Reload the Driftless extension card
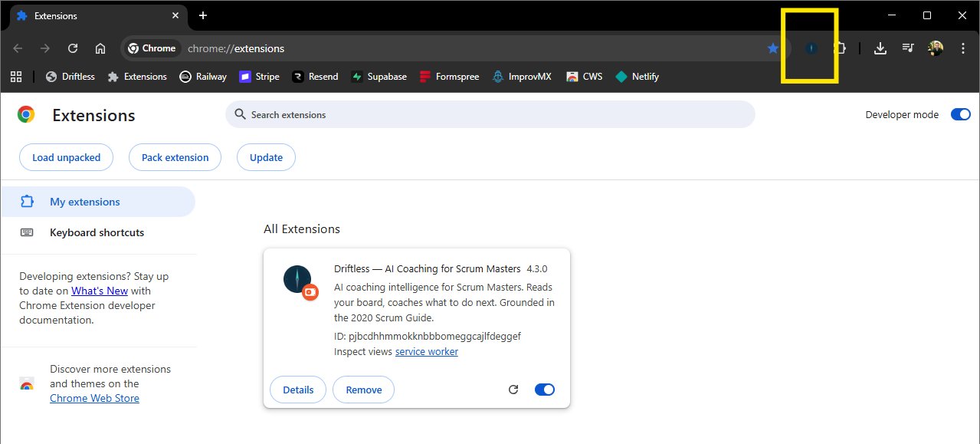The height and width of the screenshot is (444, 980). pyautogui.click(x=513, y=390)
